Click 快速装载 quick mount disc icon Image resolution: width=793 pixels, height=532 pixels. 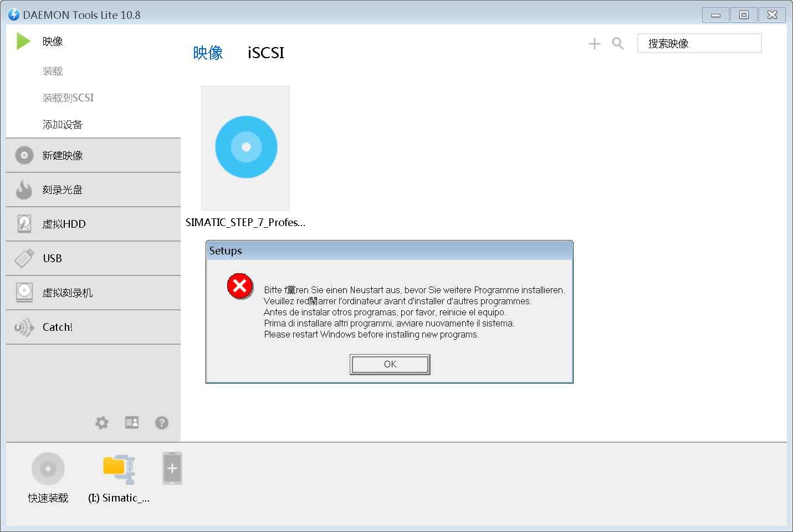(x=48, y=469)
